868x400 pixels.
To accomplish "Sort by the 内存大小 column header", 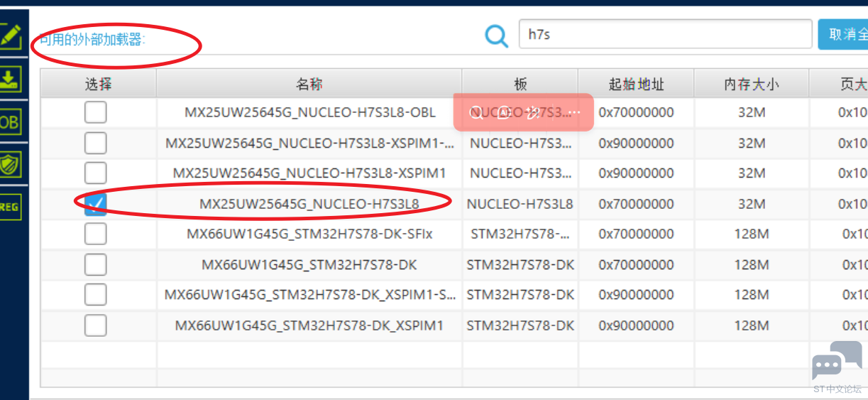I will pos(752,84).
